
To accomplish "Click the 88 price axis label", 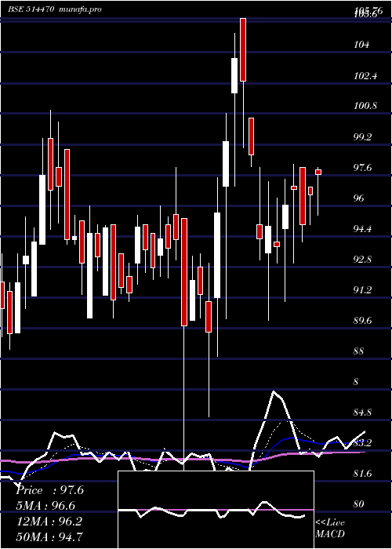I will click(360, 351).
